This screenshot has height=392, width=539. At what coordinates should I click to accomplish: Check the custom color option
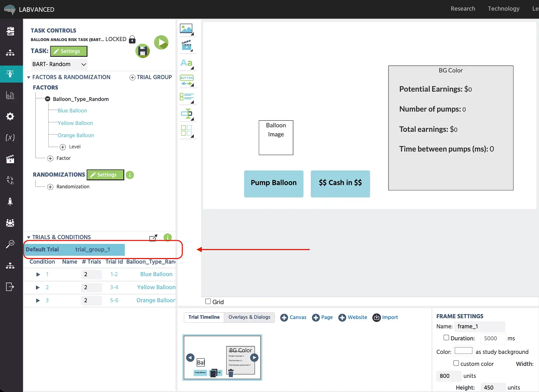point(456,363)
